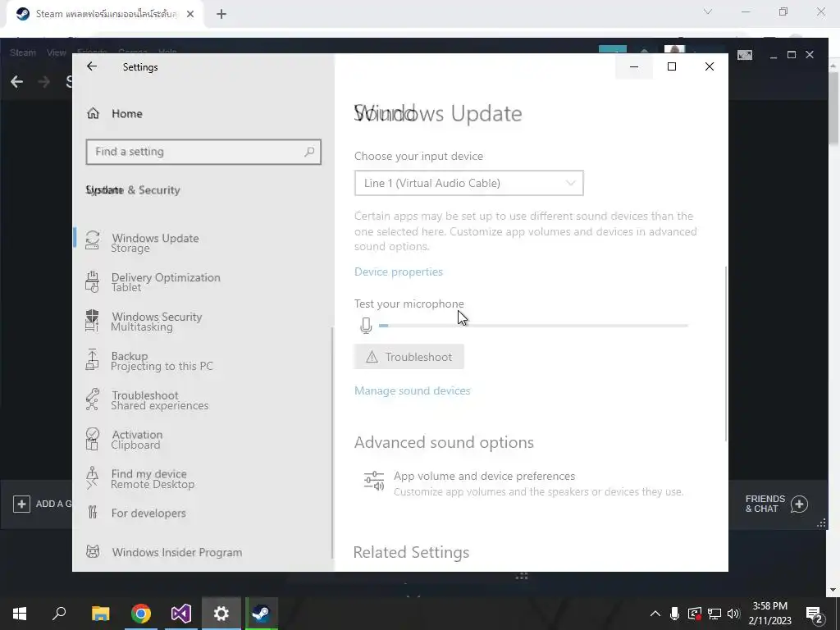This screenshot has width=840, height=630.
Task: Click the Steam forward navigation arrow
Action: click(x=44, y=81)
